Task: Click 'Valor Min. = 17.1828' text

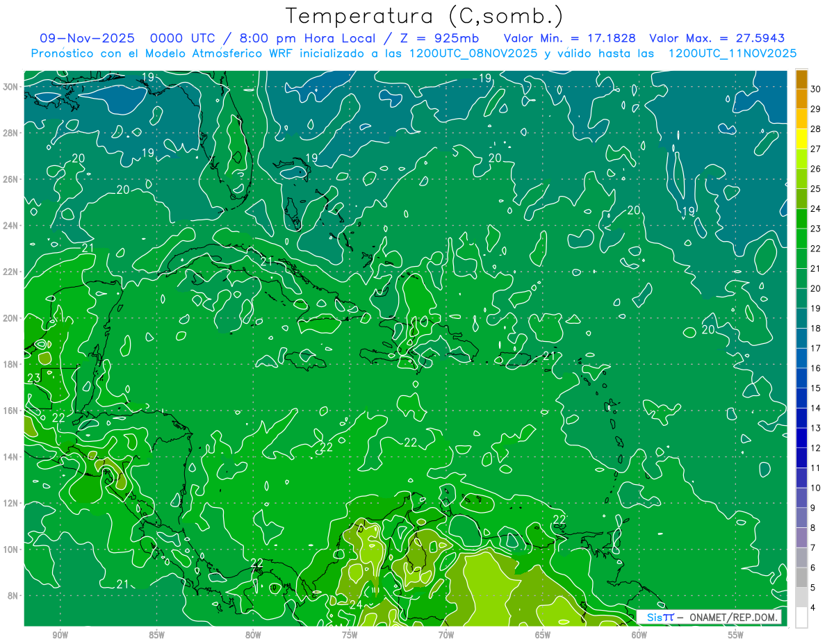Action: pos(569,38)
